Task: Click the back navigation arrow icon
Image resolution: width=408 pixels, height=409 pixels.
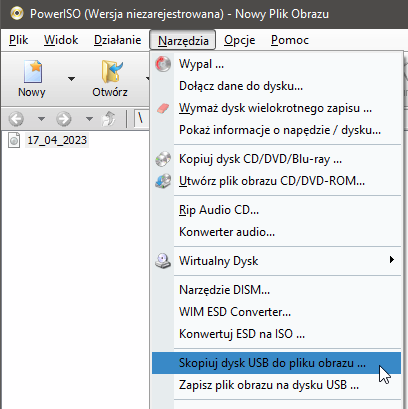Action: tap(16, 118)
